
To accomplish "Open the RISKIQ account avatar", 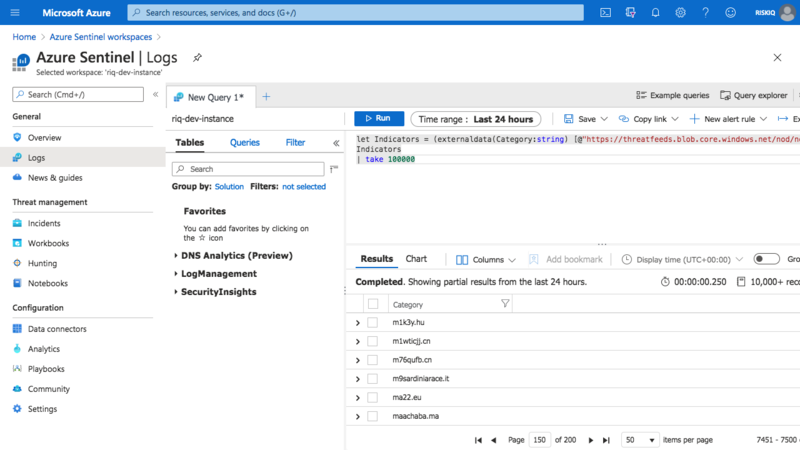I will pos(787,12).
